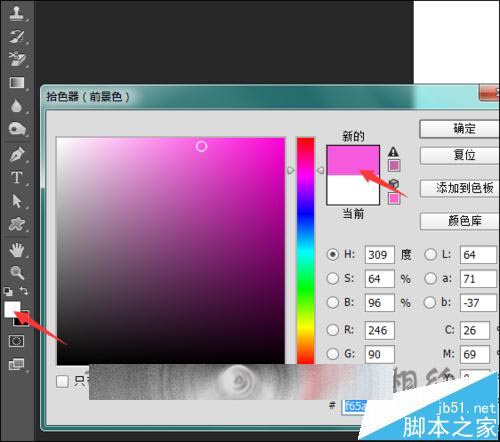Toggle Quick Mask mode

point(16,341)
